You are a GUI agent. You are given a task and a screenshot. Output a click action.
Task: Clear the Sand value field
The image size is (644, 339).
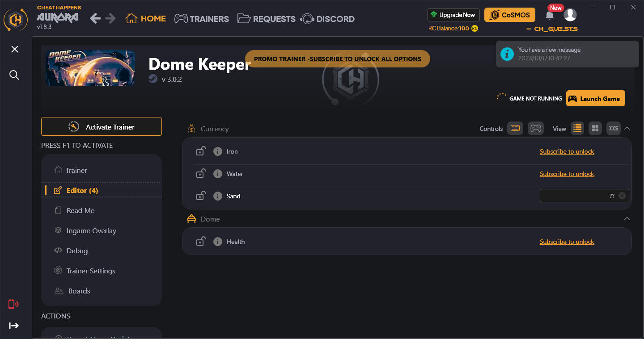[x=622, y=196]
